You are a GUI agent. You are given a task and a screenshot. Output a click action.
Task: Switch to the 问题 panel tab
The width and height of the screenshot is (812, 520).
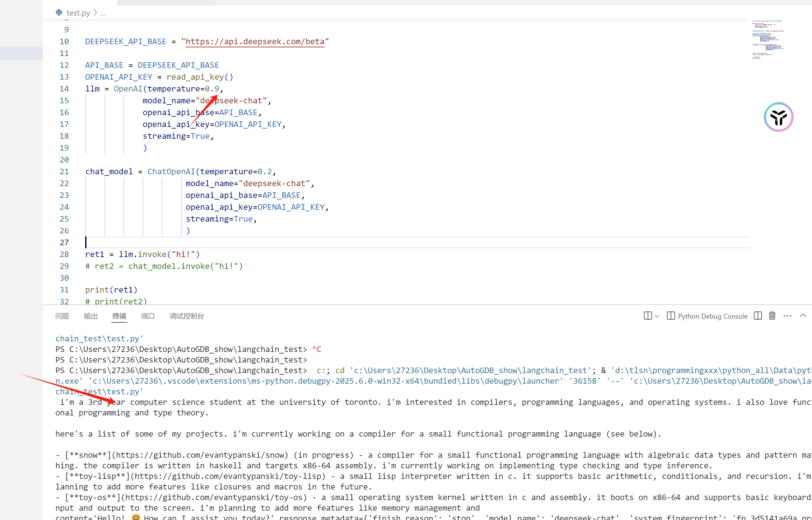(x=62, y=316)
